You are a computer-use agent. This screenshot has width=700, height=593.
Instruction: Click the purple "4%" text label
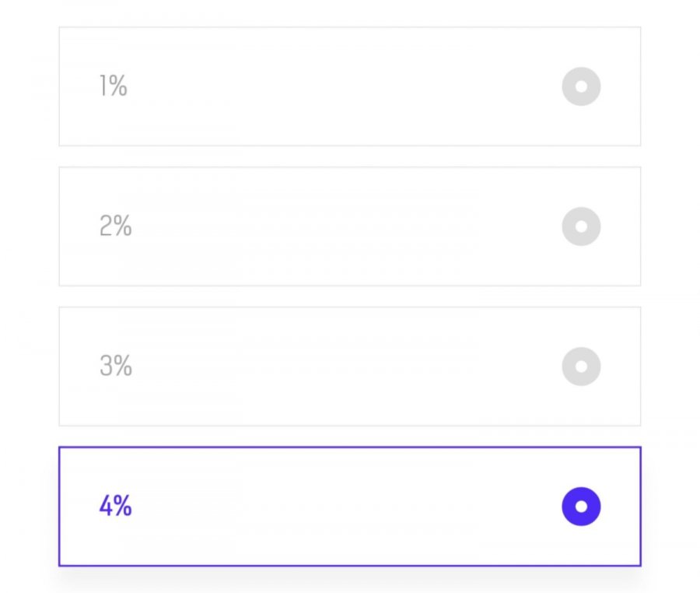[116, 506]
